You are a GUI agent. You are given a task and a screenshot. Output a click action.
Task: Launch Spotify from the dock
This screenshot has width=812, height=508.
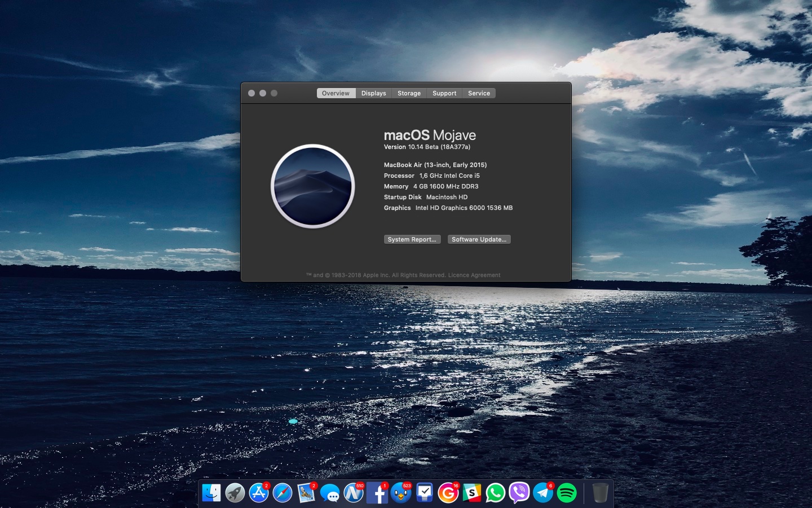pos(567,493)
